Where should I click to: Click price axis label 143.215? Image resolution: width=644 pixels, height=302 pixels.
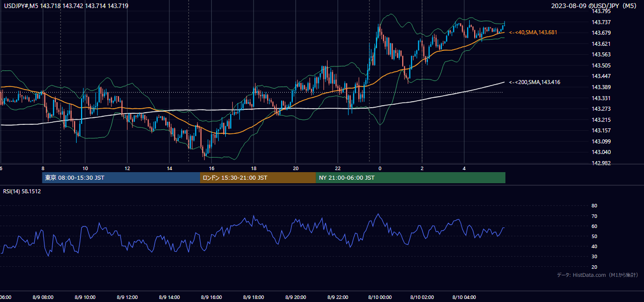(x=601, y=120)
